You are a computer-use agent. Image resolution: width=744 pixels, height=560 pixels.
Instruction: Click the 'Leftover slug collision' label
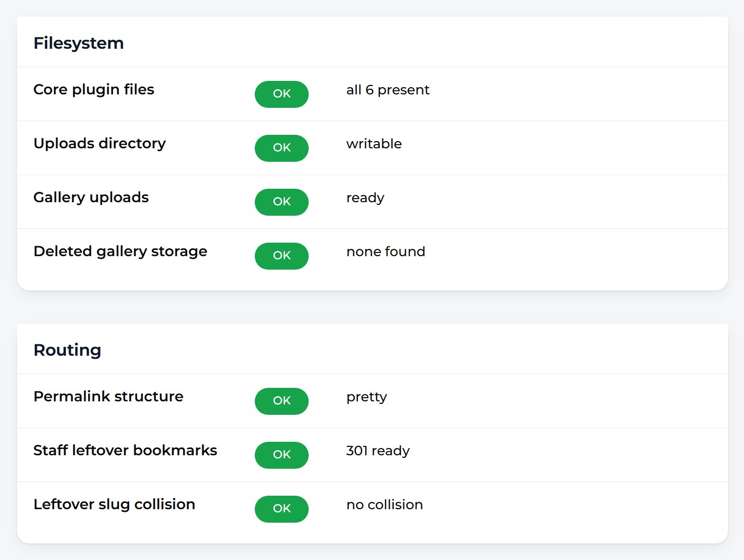pos(115,505)
